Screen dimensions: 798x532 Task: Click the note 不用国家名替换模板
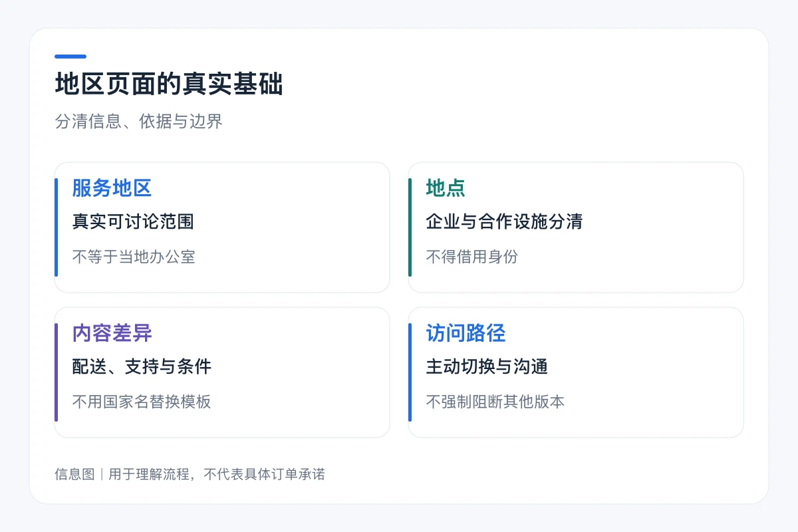pos(141,402)
